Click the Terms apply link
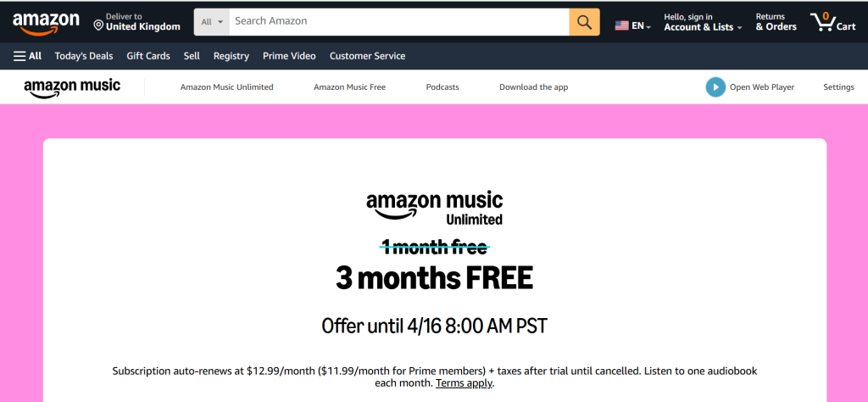The image size is (868, 402). [464, 383]
